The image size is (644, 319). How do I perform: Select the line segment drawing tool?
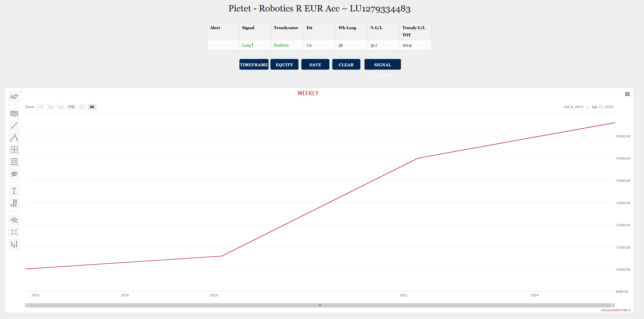pos(14,126)
